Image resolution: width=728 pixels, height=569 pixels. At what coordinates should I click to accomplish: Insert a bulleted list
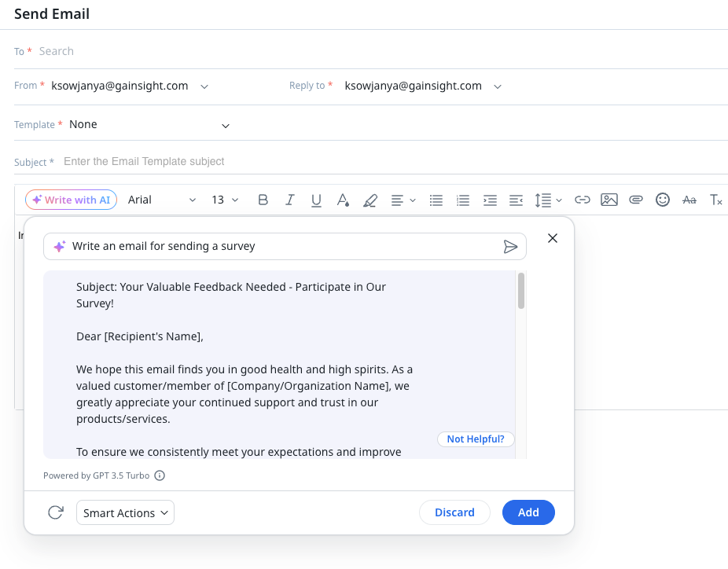[x=436, y=200]
